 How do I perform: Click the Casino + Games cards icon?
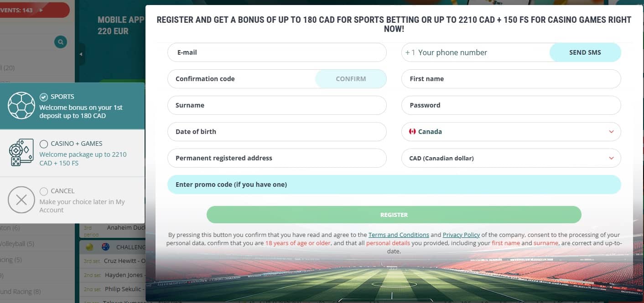click(21, 152)
